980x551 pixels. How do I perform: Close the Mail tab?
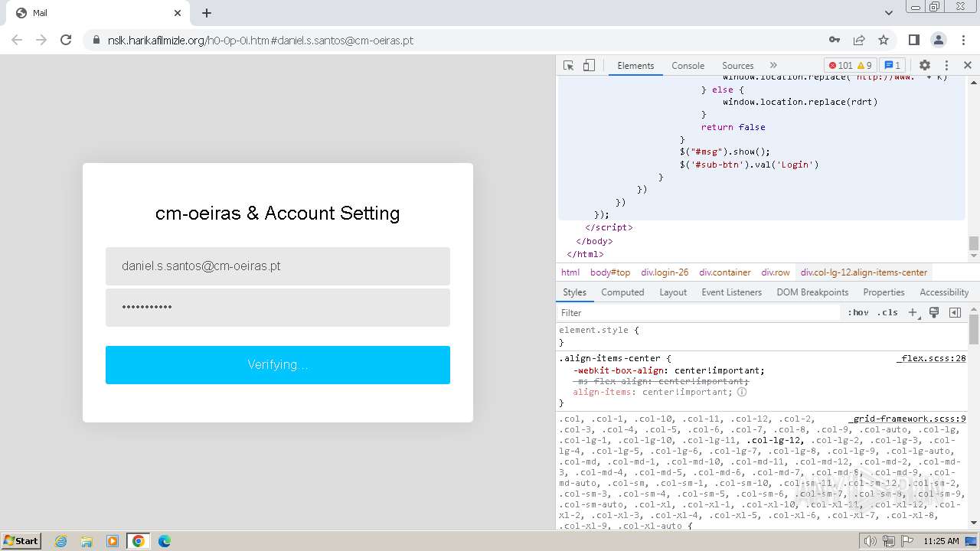178,13
